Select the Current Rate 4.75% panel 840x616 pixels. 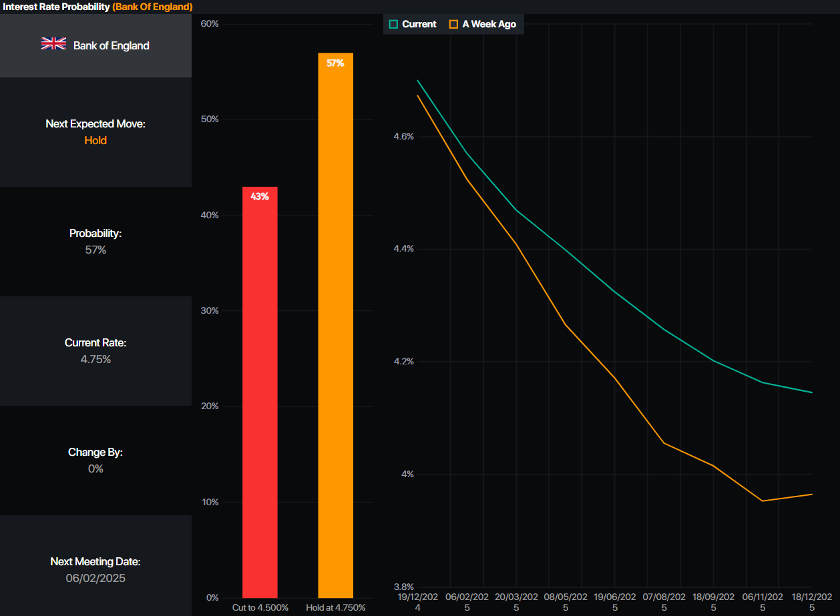(x=95, y=351)
